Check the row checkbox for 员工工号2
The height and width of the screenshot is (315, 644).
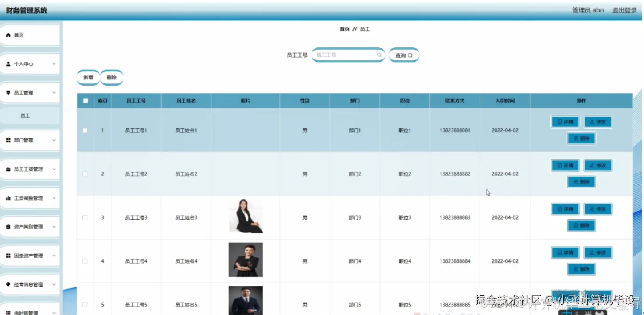coord(85,174)
